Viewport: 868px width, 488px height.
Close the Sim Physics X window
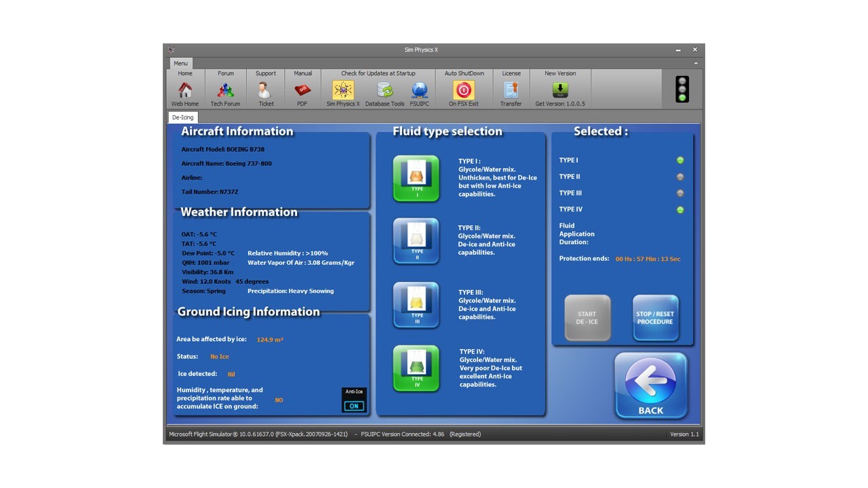pyautogui.click(x=694, y=49)
